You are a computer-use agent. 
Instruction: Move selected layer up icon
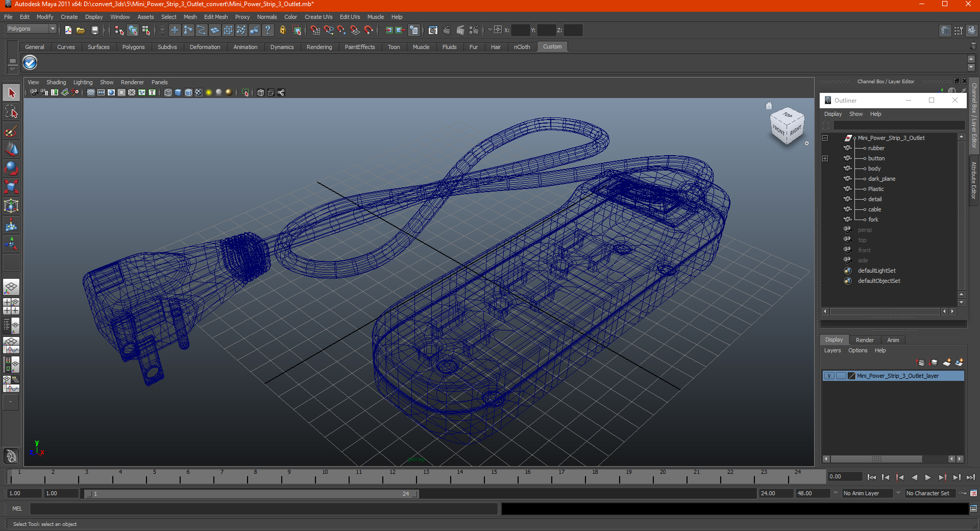pos(921,363)
